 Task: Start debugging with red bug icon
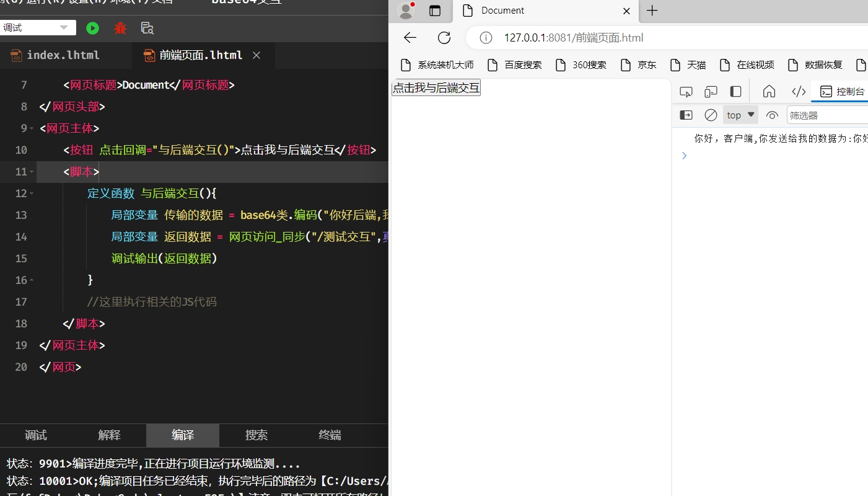pyautogui.click(x=120, y=28)
